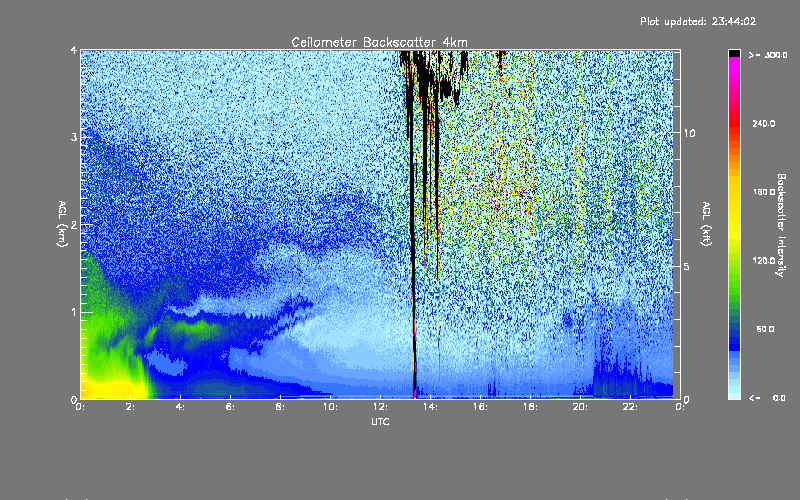Click the '240.0' colorbar tick label
The height and width of the screenshot is (500, 800).
click(764, 123)
